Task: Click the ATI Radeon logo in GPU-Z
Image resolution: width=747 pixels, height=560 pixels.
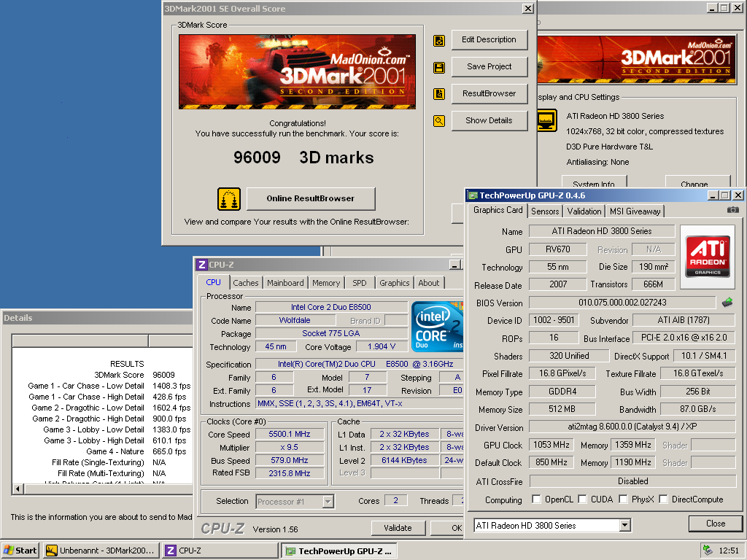Action: coord(708,257)
